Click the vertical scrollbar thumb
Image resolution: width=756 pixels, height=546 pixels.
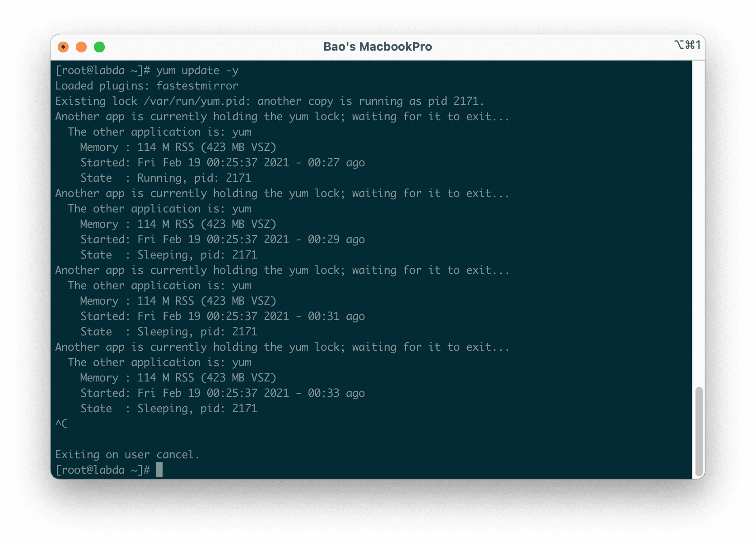tap(699, 429)
